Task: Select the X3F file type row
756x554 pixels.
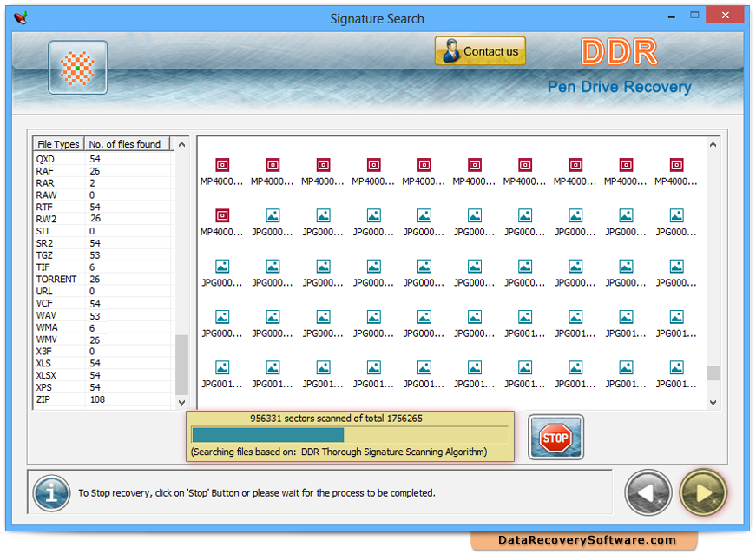Action: click(103, 352)
